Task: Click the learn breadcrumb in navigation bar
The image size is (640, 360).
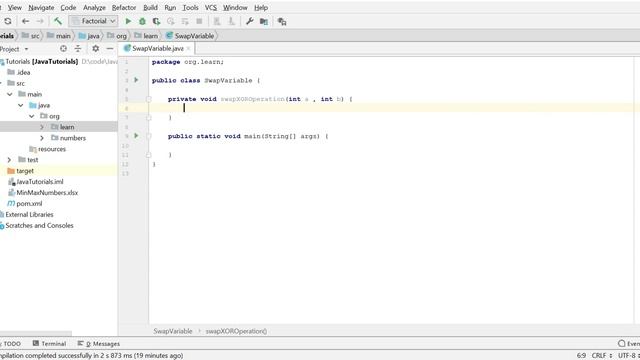Action: tap(146, 36)
